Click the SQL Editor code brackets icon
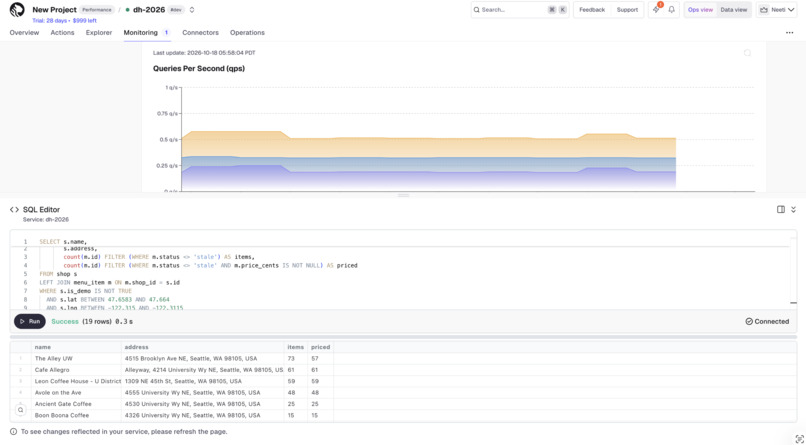The image size is (806, 445). coord(14,210)
